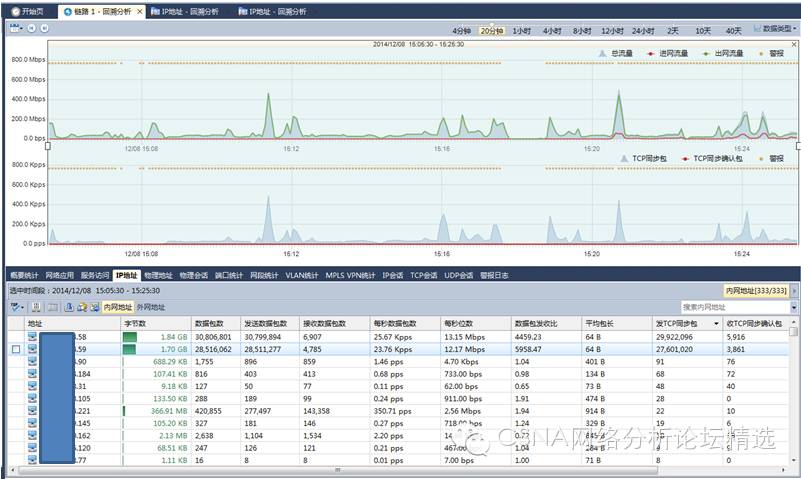Screen dimensions: 801x479
Task: Open the filter icon in table toolbar
Action: point(16,307)
